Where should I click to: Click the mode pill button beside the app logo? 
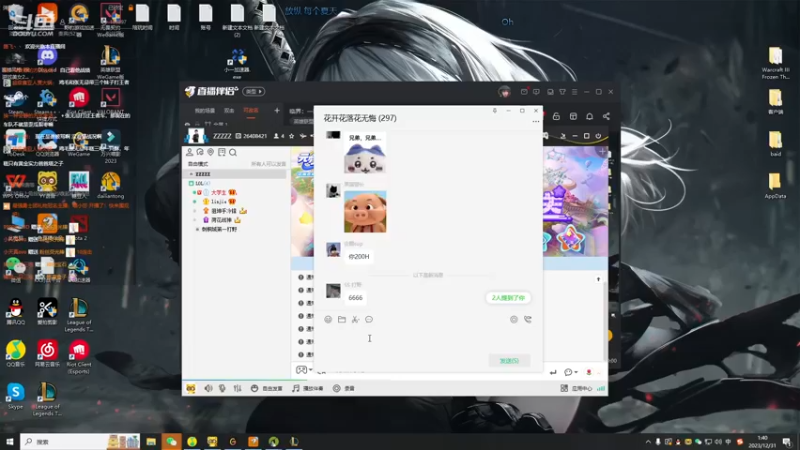(x=254, y=92)
